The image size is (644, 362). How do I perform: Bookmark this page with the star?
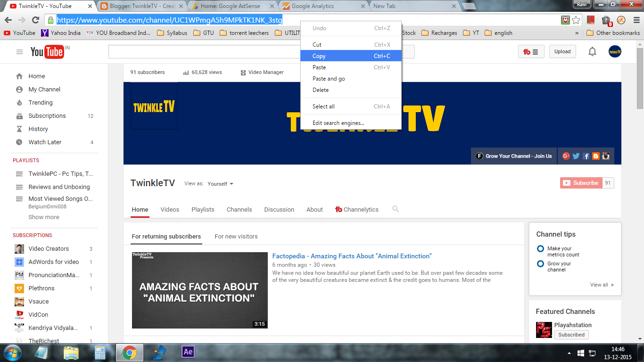click(576, 20)
